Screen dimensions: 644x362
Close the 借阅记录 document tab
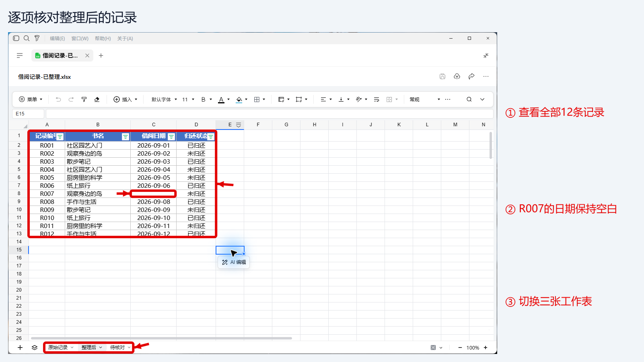(87, 56)
